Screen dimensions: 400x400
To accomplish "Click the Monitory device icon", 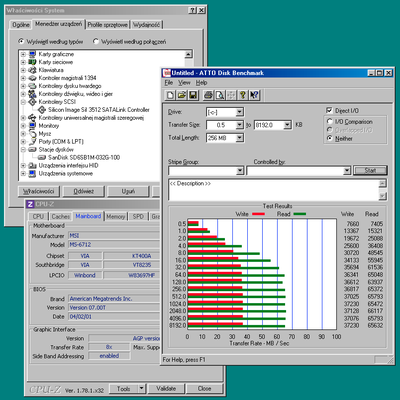I will point(32,126).
